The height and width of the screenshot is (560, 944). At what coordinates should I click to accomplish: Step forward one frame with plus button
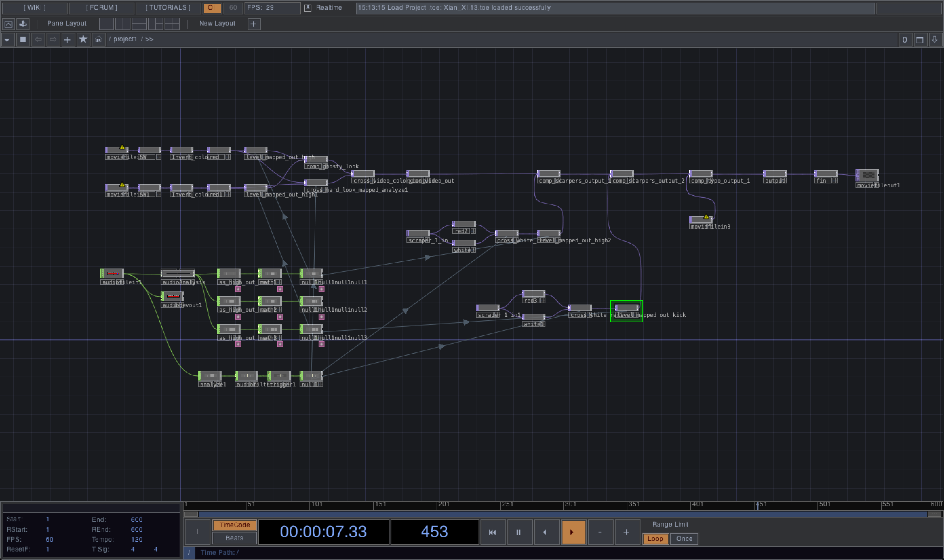(627, 532)
